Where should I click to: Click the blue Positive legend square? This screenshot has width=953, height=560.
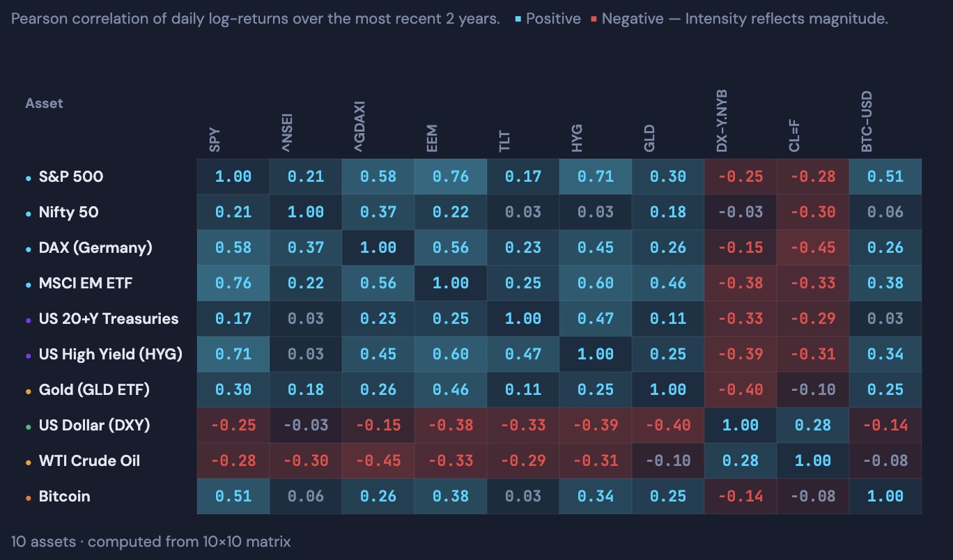[x=518, y=20]
